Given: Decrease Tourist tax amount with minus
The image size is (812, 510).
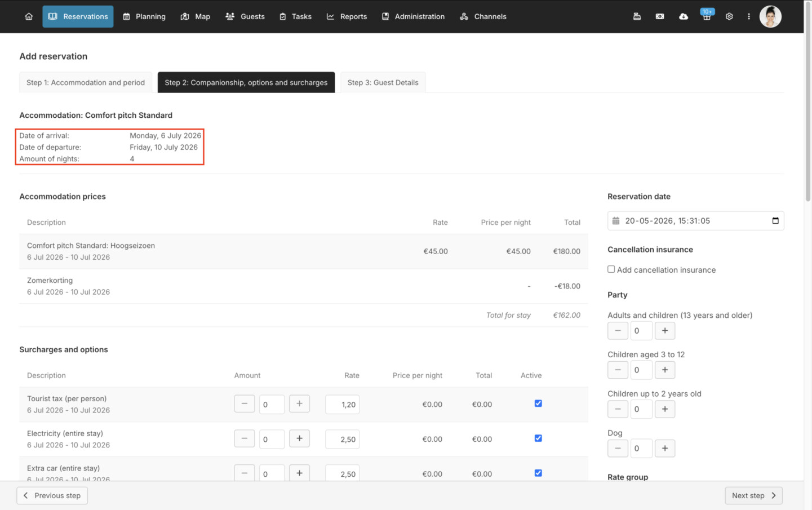Looking at the screenshot, I should click(245, 403).
